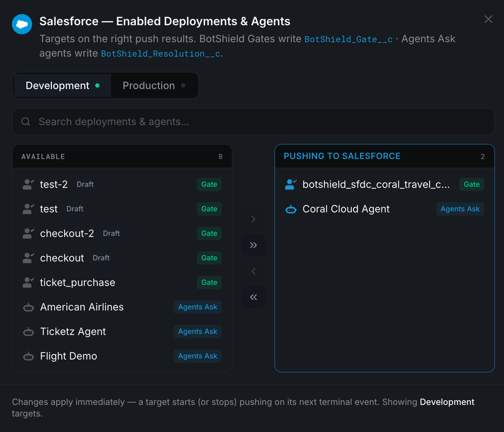The width and height of the screenshot is (504, 432).
Task: Click the deployment icon beside ticket_purchase
Action: click(28, 282)
